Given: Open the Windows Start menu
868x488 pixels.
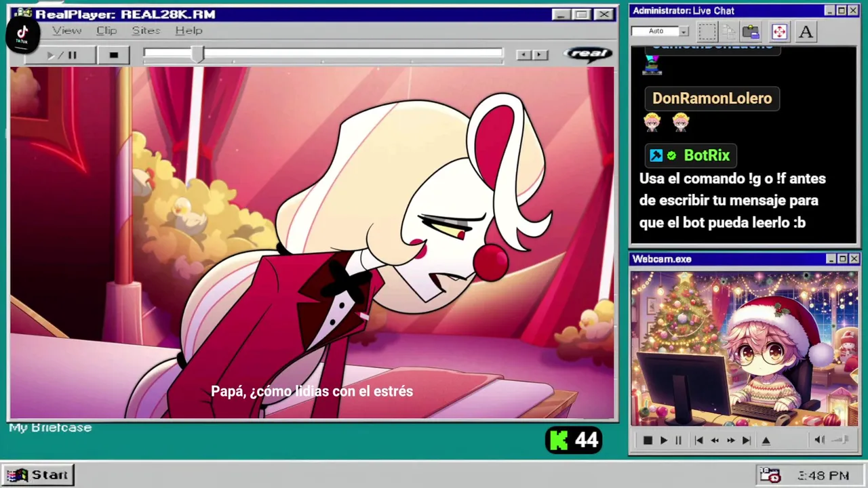Looking at the screenshot, I should (x=38, y=475).
